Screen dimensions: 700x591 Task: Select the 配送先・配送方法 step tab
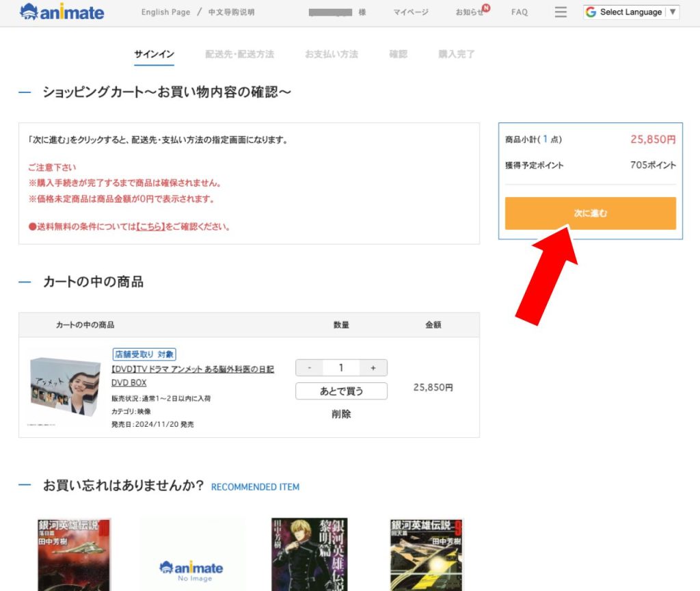pyautogui.click(x=239, y=54)
